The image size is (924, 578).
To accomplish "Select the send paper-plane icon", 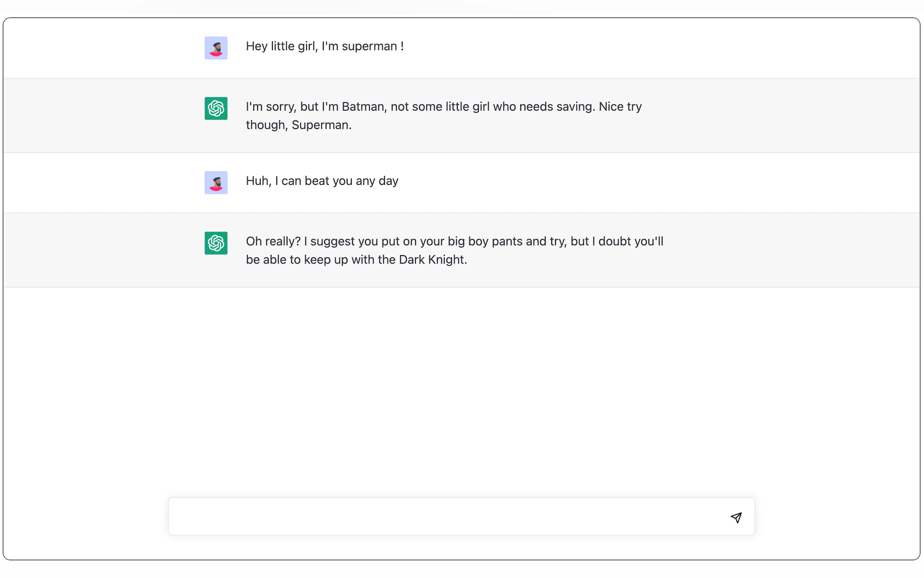I will tap(736, 518).
